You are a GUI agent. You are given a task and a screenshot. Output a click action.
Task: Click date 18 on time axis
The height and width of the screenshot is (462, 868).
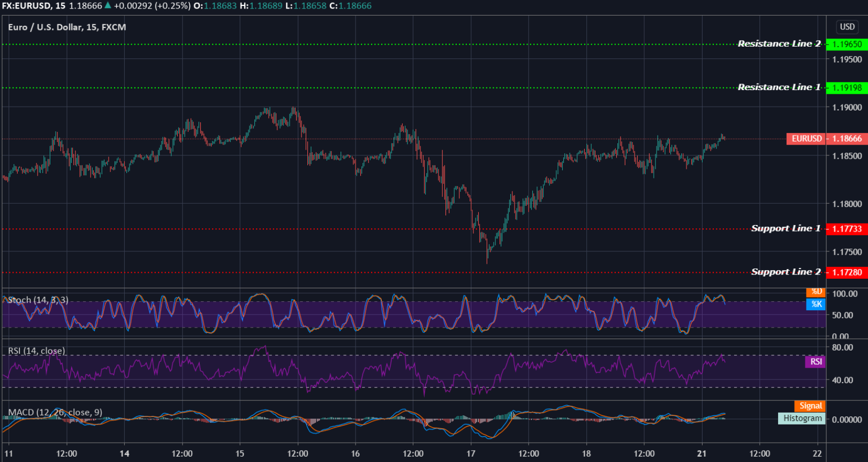click(586, 454)
